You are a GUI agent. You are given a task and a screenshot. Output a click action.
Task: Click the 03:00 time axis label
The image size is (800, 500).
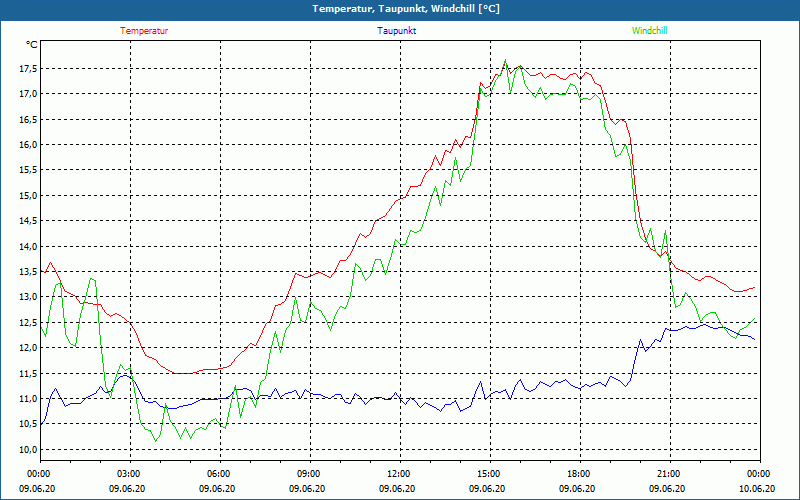point(130,474)
